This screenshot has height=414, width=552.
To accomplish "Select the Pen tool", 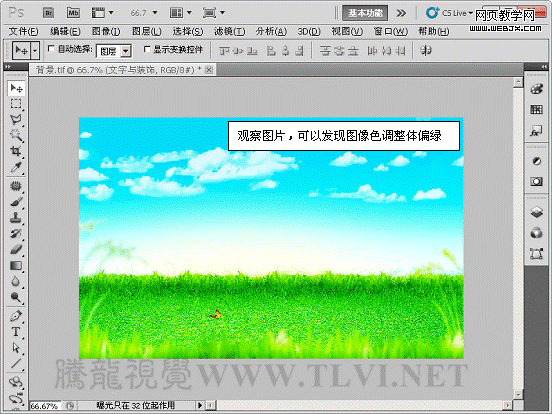I will pyautogui.click(x=16, y=316).
